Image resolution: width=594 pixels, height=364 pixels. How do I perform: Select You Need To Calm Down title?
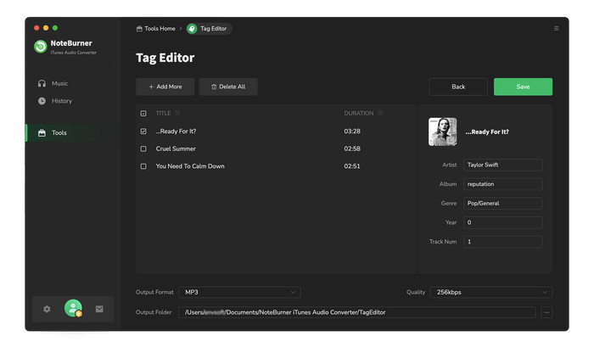[x=190, y=166]
